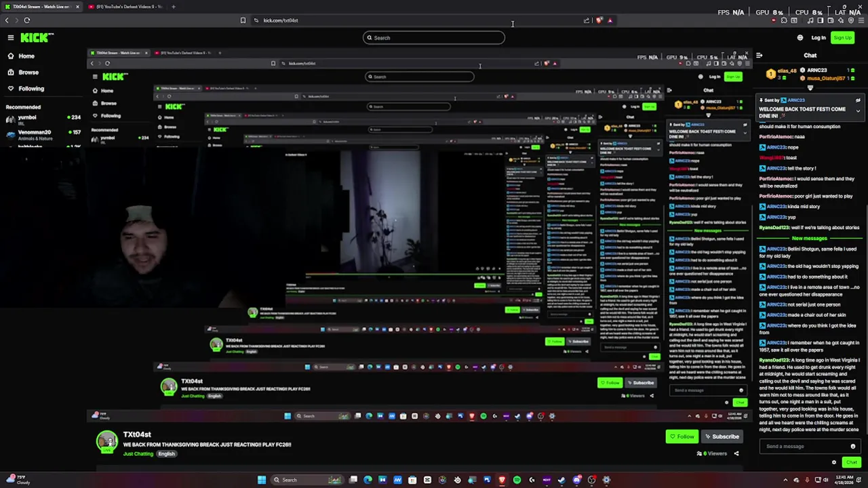The width and height of the screenshot is (868, 488).
Task: Share this page via share icon
Action: click(x=587, y=20)
